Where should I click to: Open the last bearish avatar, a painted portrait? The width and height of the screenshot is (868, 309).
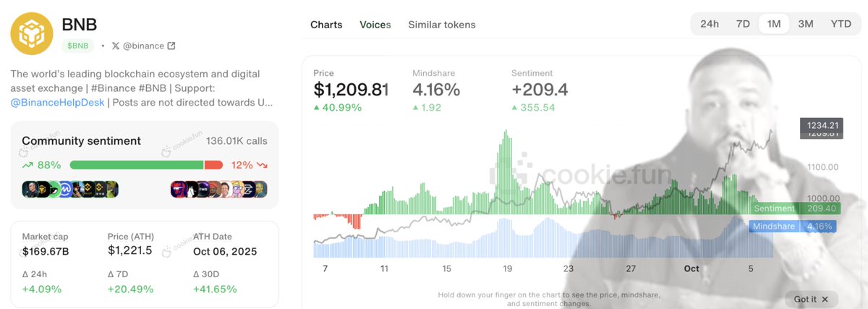point(260,190)
